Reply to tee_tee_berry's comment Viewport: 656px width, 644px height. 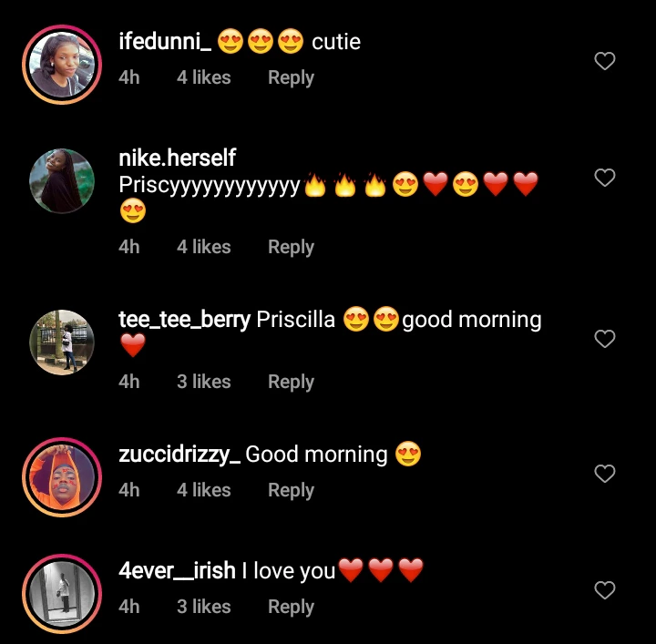(x=291, y=383)
